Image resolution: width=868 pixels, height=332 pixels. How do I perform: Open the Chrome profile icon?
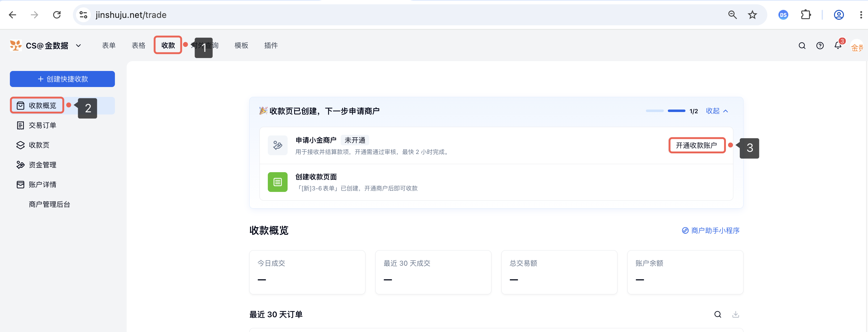point(838,15)
